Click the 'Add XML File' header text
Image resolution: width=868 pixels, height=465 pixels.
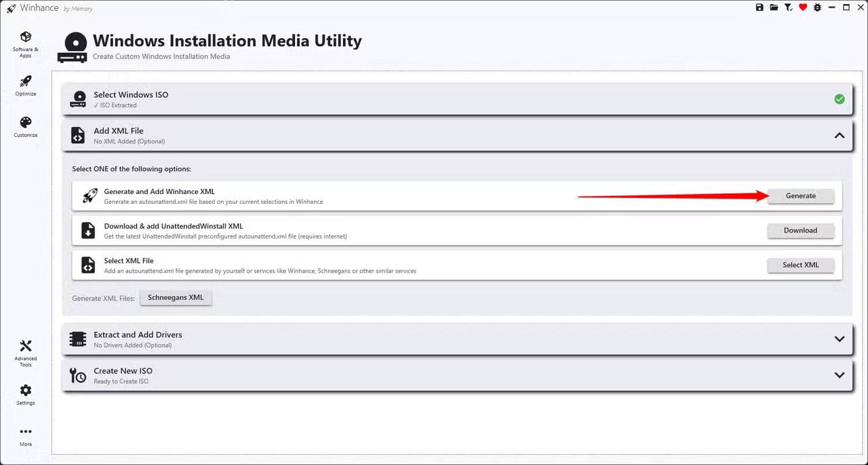(119, 130)
